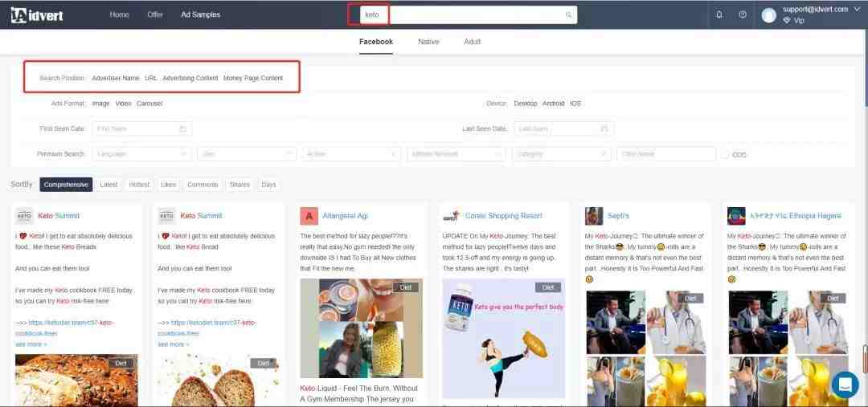Screen dimensions: 868x407
Task: Click the first Keto Summit advertiser avatar
Action: tap(24, 216)
